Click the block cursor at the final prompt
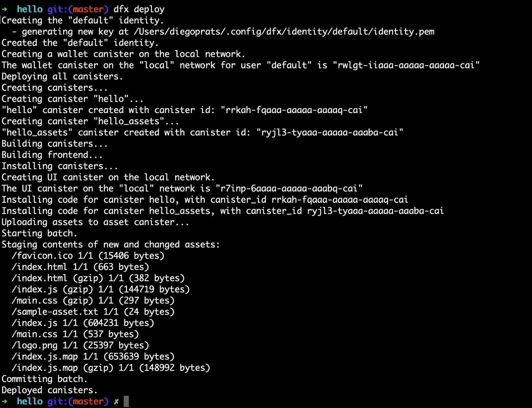This screenshot has width=532, height=408. tap(126, 401)
